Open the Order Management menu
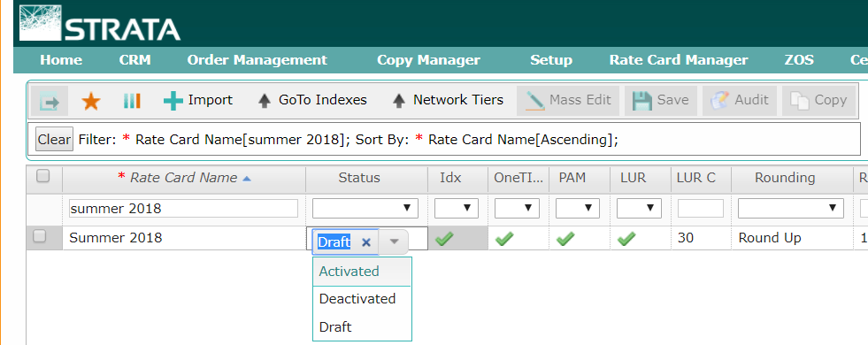The height and width of the screenshot is (345, 868). [257, 60]
